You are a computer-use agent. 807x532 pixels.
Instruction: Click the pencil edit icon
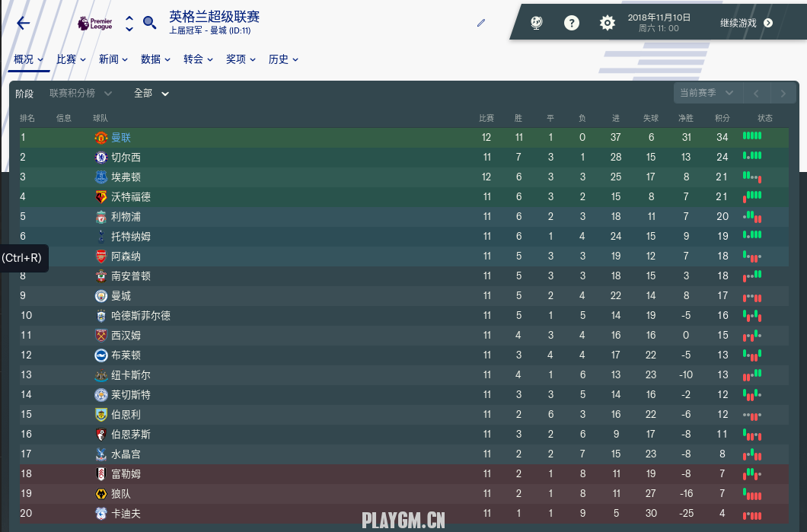point(481,23)
